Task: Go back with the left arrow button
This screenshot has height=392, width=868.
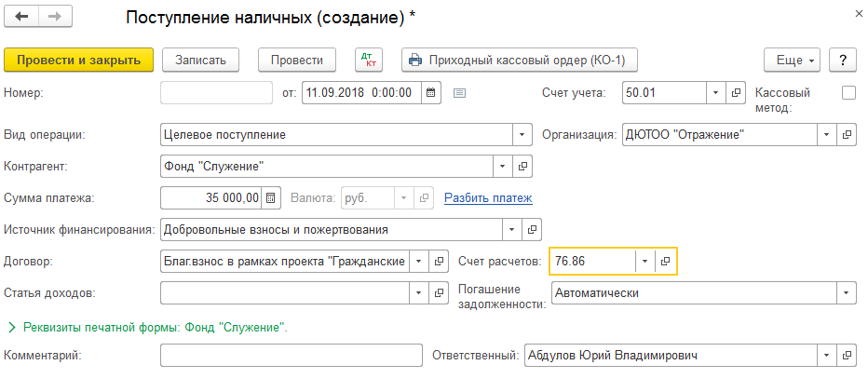Action: coord(21,17)
